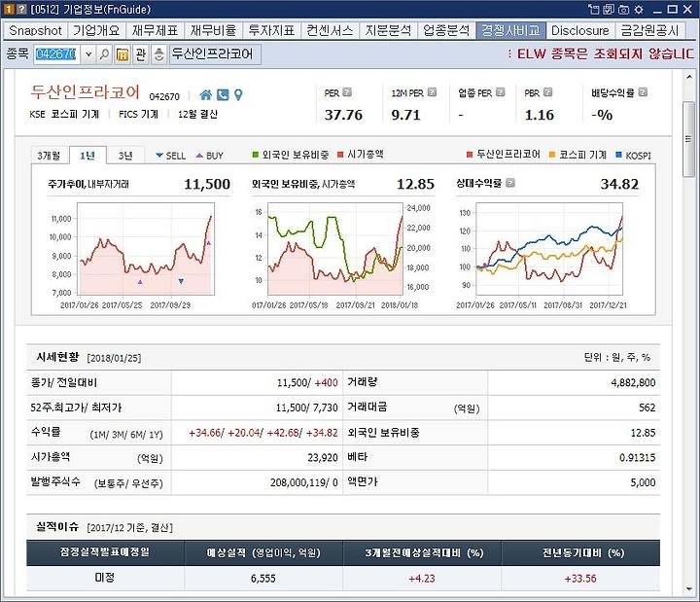Open the 지분분석 tab
Image resolution: width=700 pixels, height=602 pixels.
(388, 30)
